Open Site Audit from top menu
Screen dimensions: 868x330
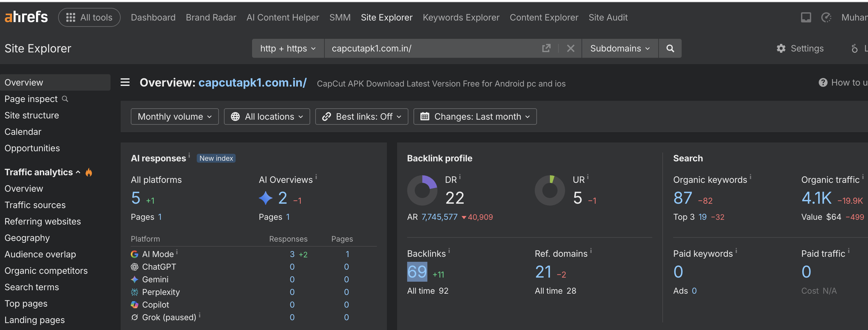pyautogui.click(x=608, y=17)
